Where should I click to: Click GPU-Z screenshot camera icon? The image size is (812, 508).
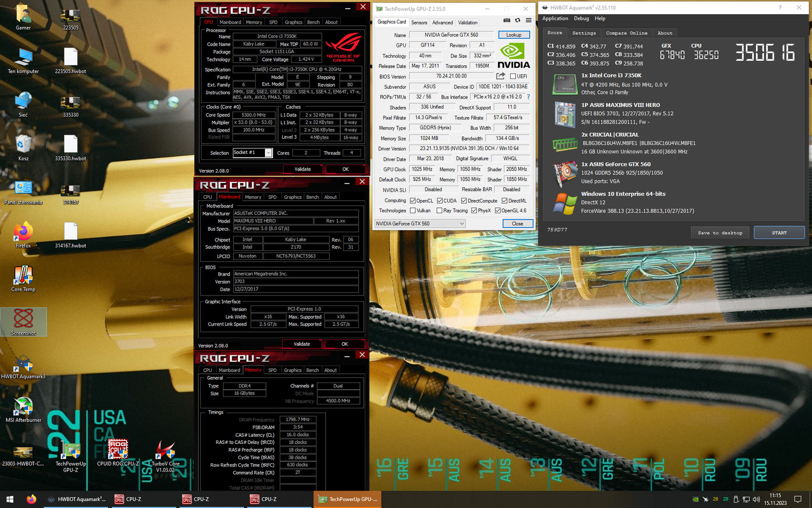(507, 21)
